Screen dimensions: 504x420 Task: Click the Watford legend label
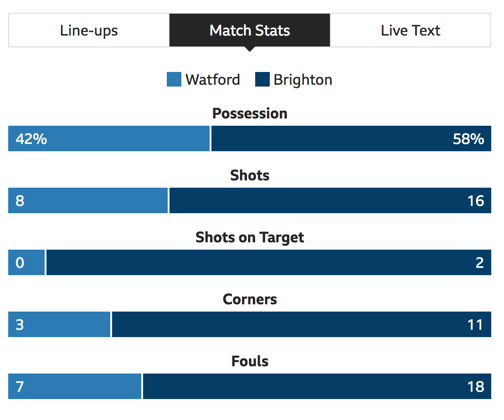click(213, 80)
